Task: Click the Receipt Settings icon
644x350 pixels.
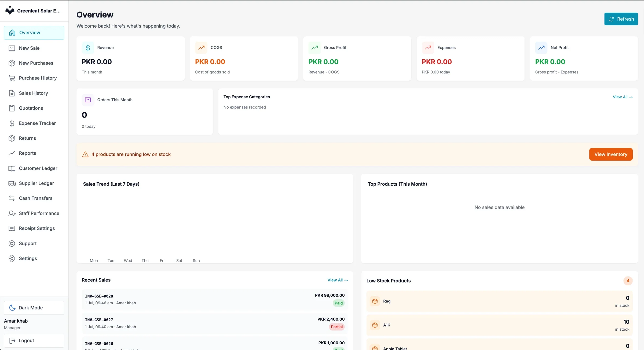Action: [12, 228]
